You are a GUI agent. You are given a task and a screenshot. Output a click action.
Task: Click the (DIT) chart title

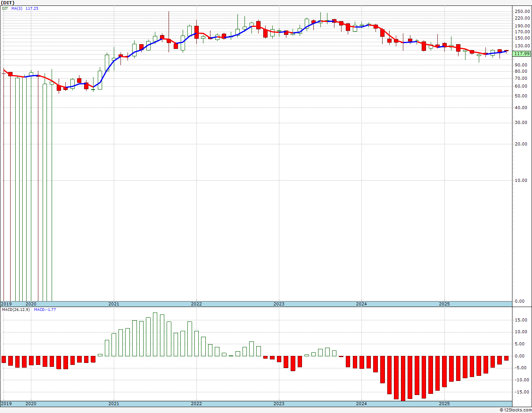pyautogui.click(x=8, y=3)
